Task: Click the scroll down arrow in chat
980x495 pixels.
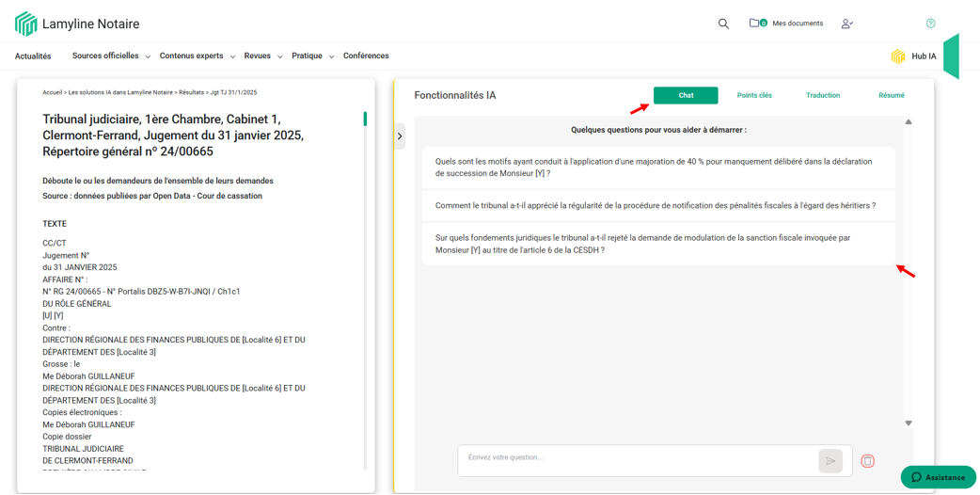Action: 909,423
